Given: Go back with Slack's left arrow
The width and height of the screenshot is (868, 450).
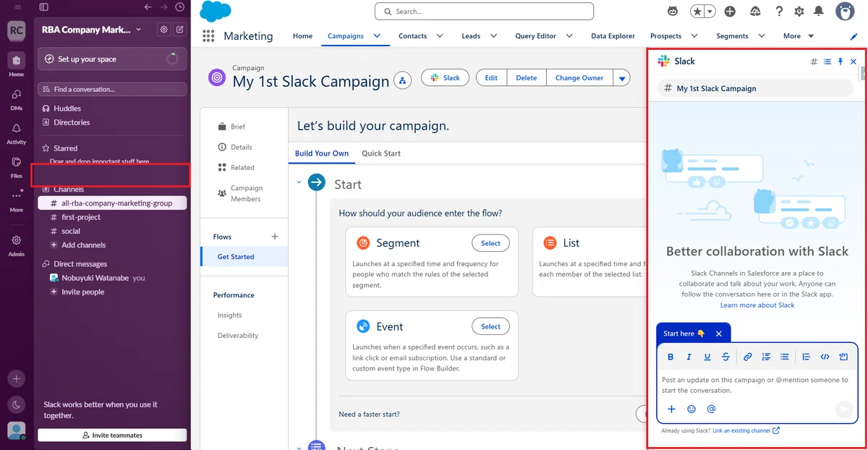Looking at the screenshot, I should (148, 7).
